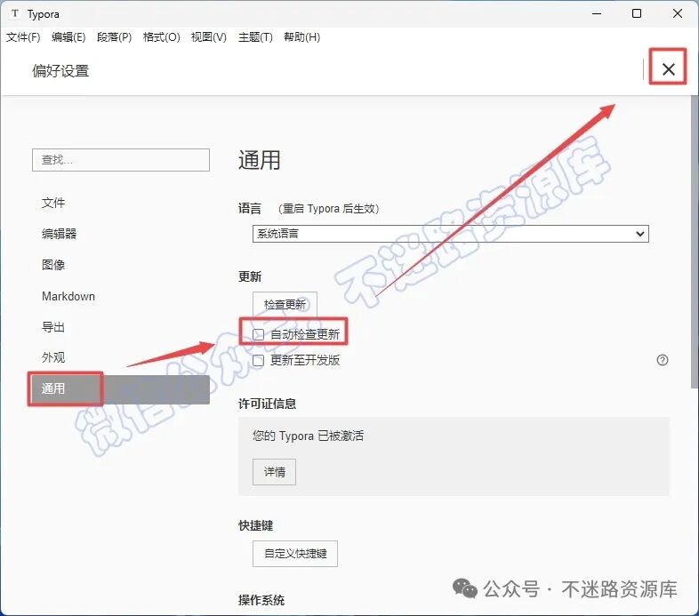Click the Typora app icon in the title bar
Viewport: 699px width, 616px height.
click(15, 13)
